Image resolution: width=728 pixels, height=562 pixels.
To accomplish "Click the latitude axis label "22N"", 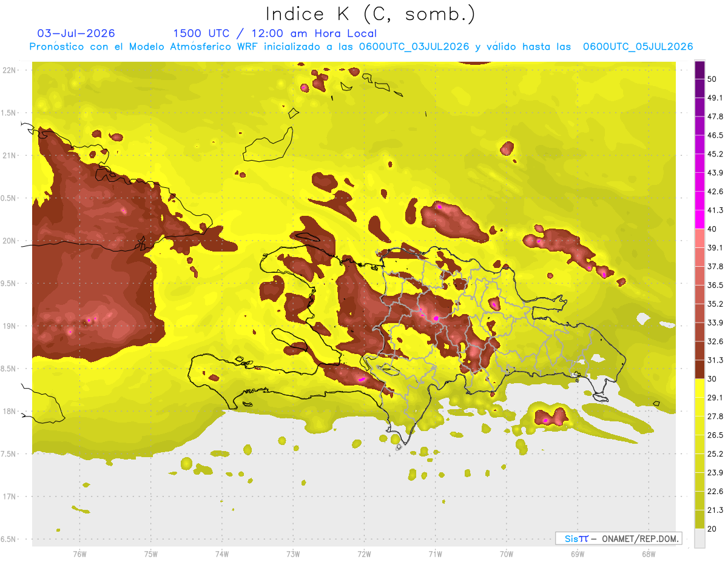I will coord(10,70).
